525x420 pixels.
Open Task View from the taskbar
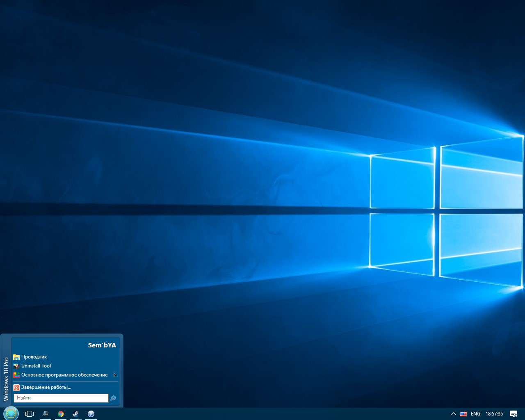(30, 414)
